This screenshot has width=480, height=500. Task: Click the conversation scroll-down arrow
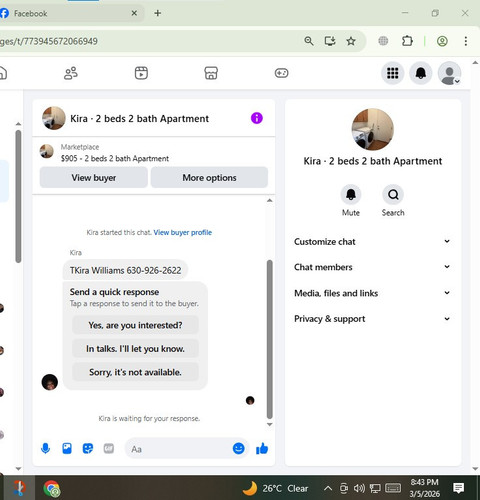[270, 424]
